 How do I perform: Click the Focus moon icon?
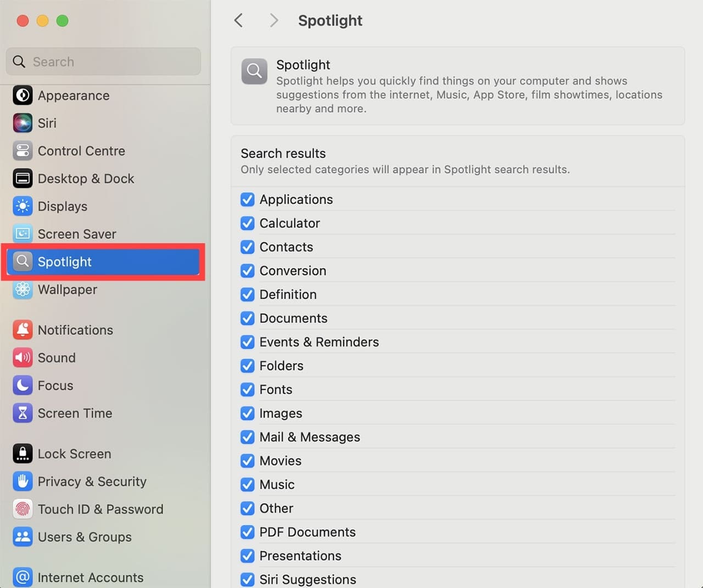tap(23, 385)
